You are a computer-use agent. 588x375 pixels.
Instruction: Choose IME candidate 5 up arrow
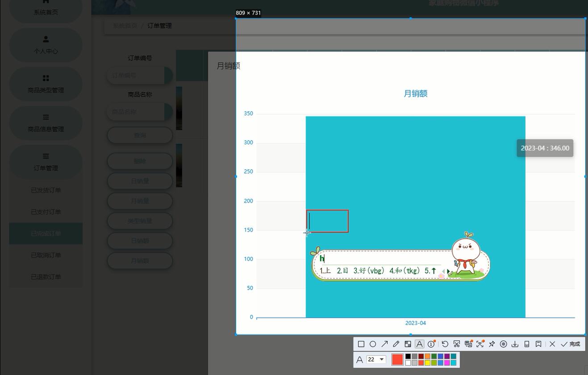[x=430, y=270]
